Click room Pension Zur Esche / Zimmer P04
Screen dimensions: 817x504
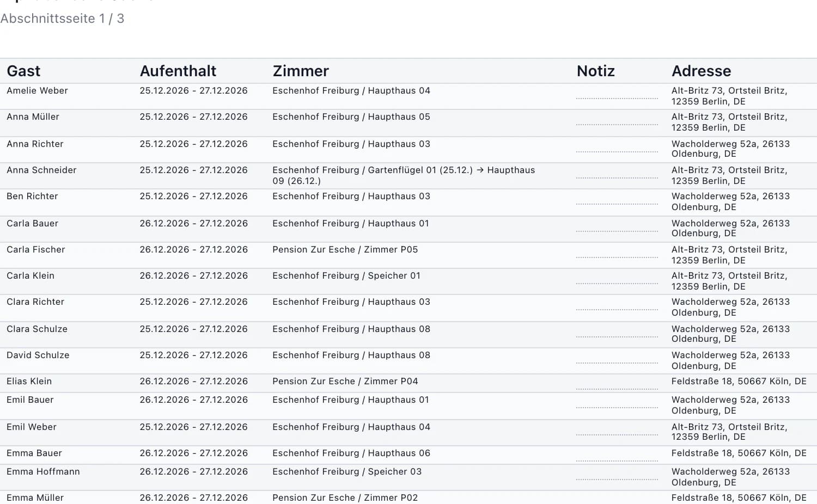click(345, 382)
